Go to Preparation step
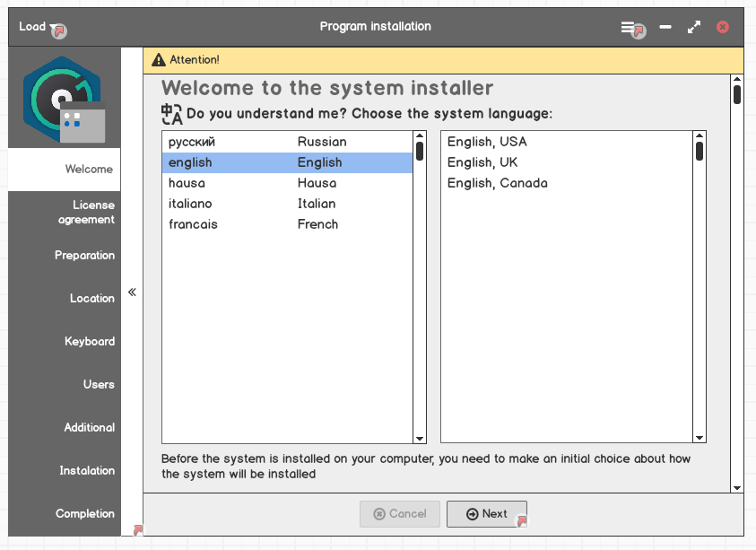This screenshot has width=756, height=550. point(65,255)
